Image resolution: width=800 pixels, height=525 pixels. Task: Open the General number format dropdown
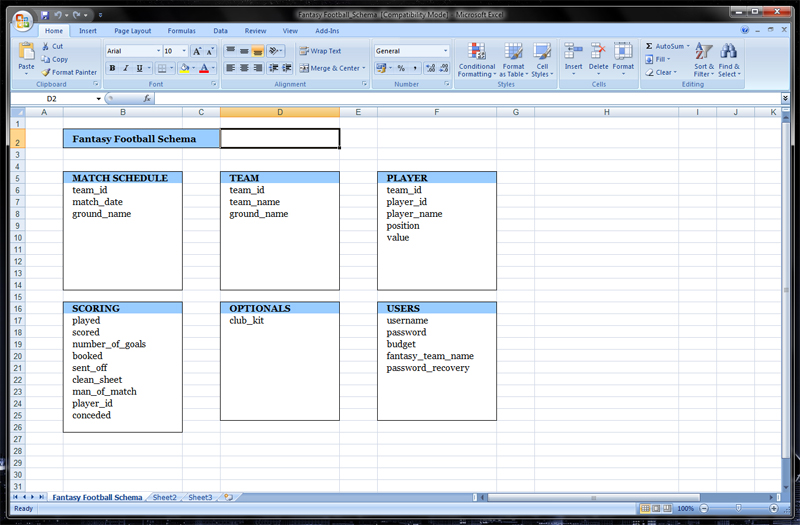[445, 51]
